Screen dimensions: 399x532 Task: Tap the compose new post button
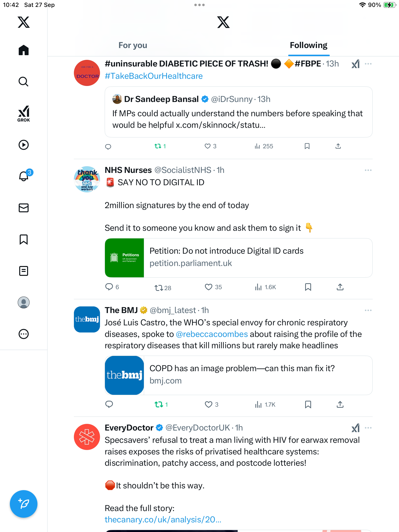[24, 504]
